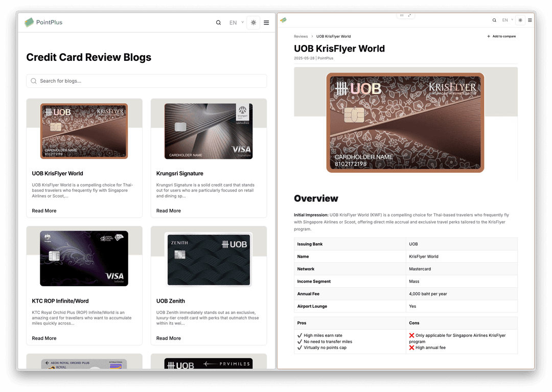
Task: Click the PointPlus logo icon in right window
Action: point(283,20)
